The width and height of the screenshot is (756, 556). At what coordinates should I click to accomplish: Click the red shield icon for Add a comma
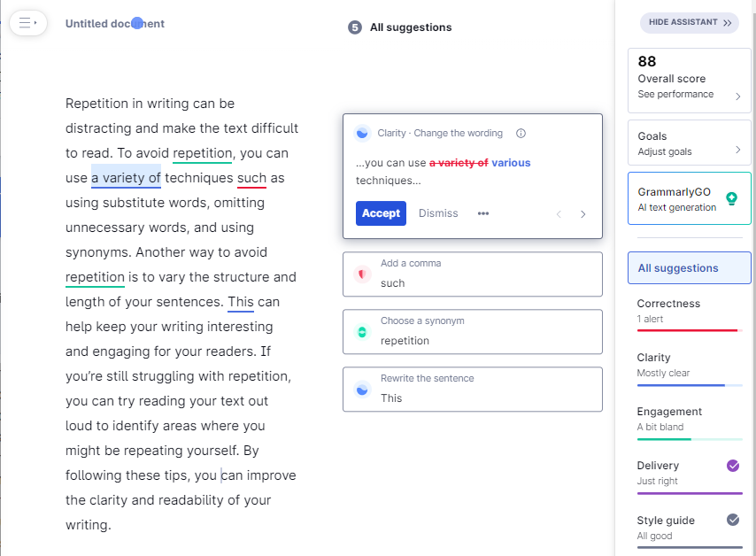361,274
